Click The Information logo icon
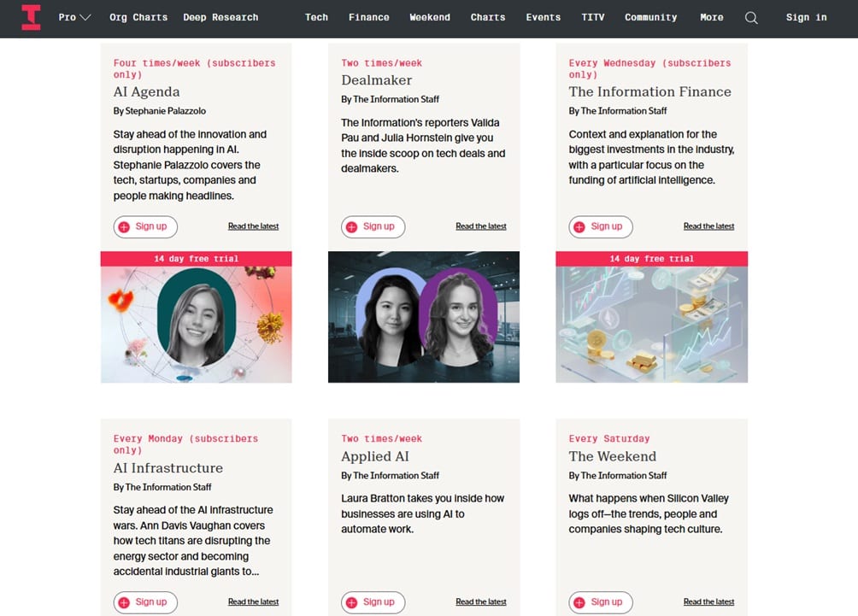The image size is (858, 616). 31,17
